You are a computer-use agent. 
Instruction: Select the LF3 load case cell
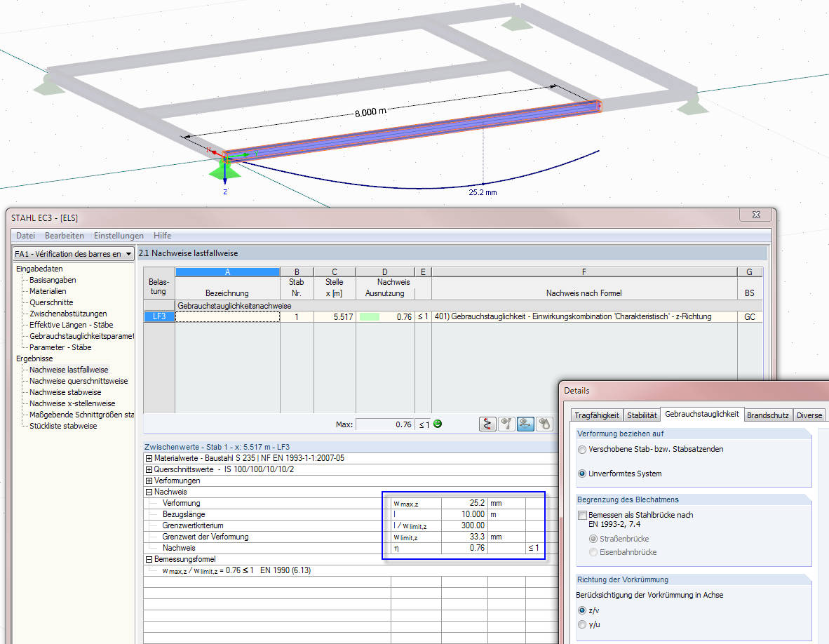pyautogui.click(x=159, y=316)
